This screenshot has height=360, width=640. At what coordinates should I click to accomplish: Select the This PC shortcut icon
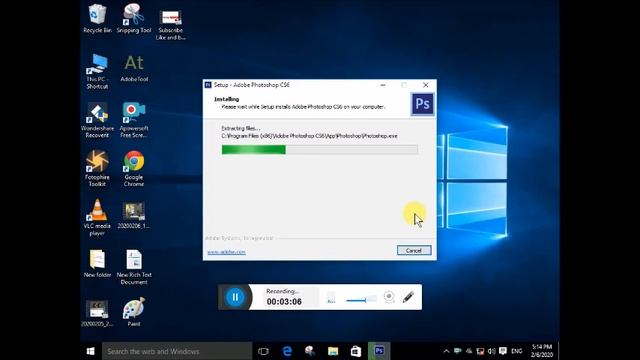[x=97, y=71]
